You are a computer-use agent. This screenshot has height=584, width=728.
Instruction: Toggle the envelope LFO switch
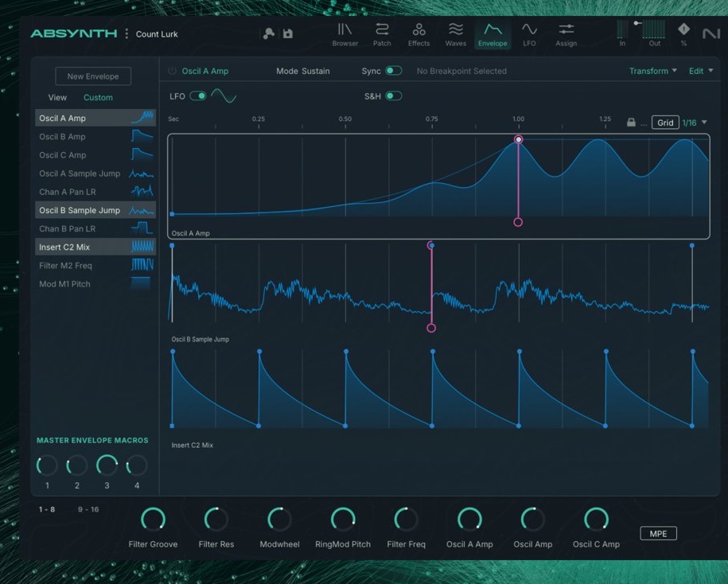[x=198, y=96]
